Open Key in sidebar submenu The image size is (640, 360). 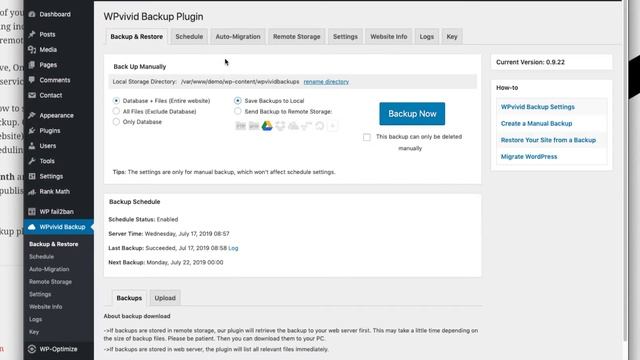coord(34,332)
